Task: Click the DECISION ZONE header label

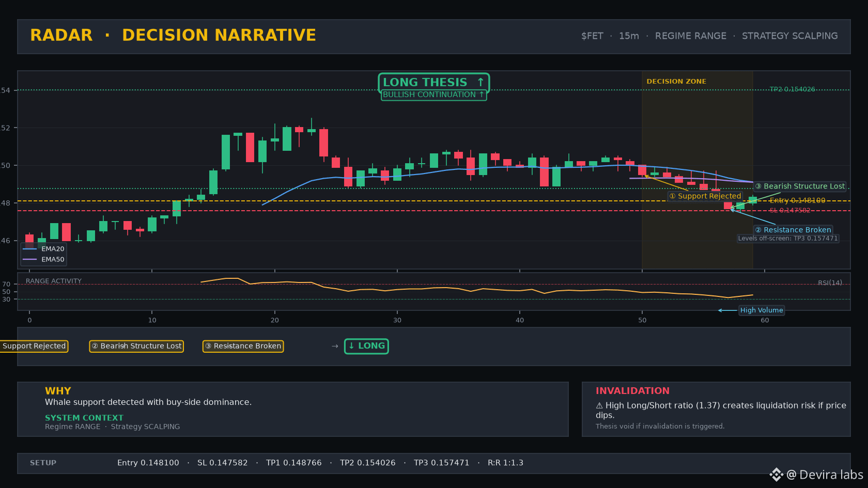Action: pos(676,82)
